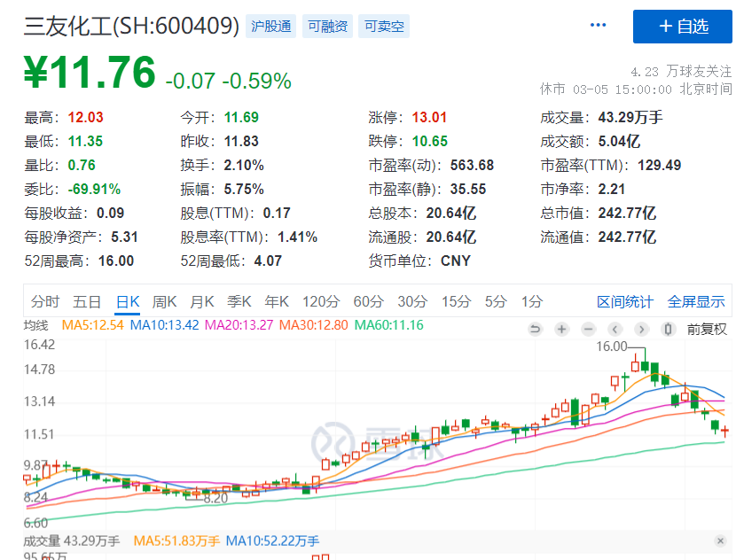This screenshot has width=736, height=560.
Task: Click the stock title 三友化工(SH:600409)
Action: [x=131, y=26]
